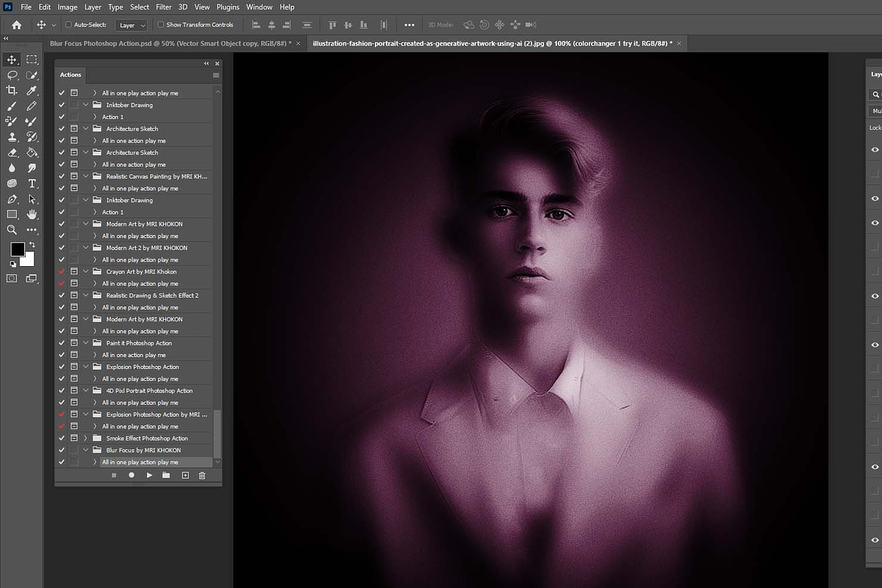Create a new action set folder
The height and width of the screenshot is (588, 882).
coord(167,476)
